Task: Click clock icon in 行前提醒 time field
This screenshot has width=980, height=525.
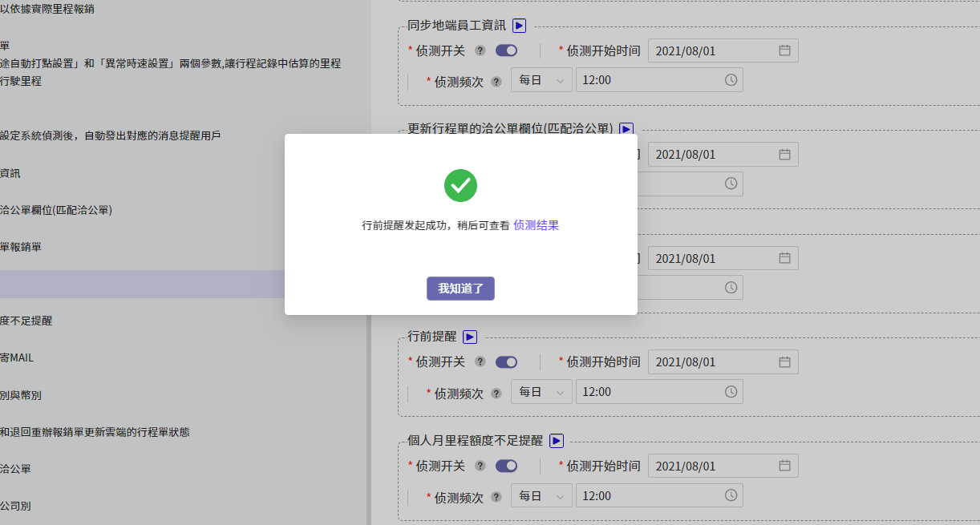Action: coord(731,392)
